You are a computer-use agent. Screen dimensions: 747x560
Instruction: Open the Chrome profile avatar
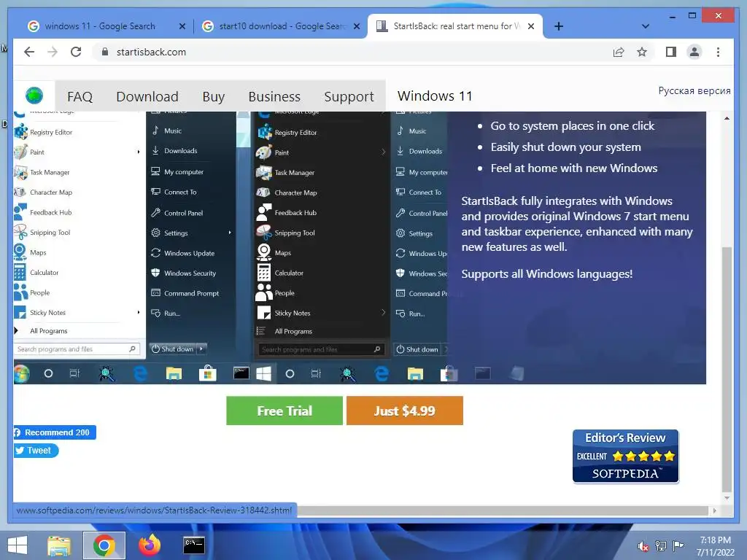click(694, 52)
